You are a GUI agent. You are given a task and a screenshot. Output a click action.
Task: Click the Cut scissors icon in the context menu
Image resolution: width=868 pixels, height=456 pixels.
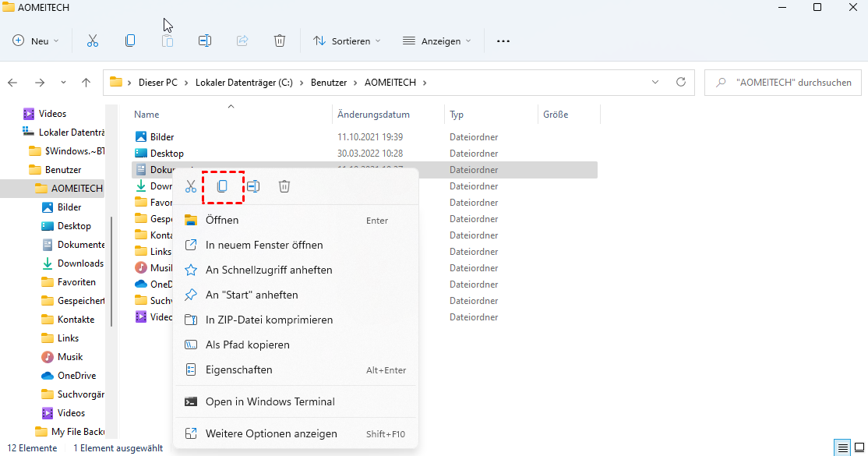[x=191, y=187]
